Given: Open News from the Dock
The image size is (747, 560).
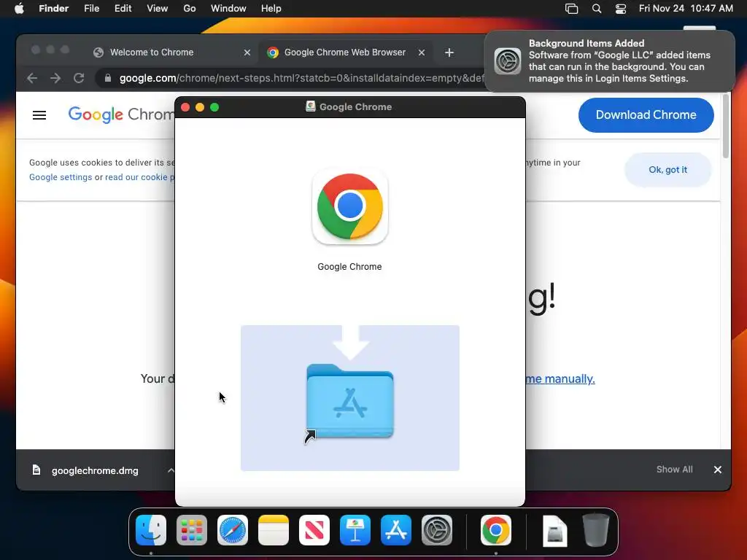Looking at the screenshot, I should (x=314, y=530).
